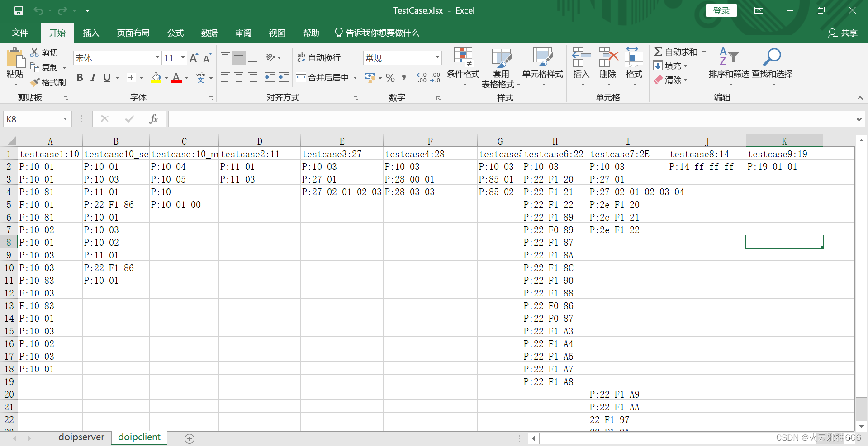Click the increase indent icon
The height and width of the screenshot is (446, 868).
(284, 77)
